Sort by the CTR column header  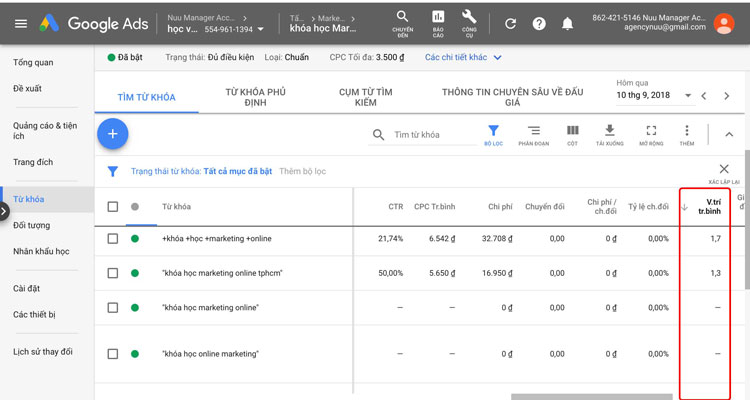point(396,207)
